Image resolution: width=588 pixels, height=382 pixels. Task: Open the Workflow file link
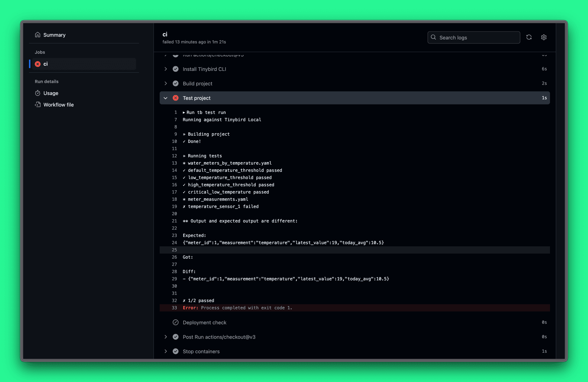coord(58,105)
